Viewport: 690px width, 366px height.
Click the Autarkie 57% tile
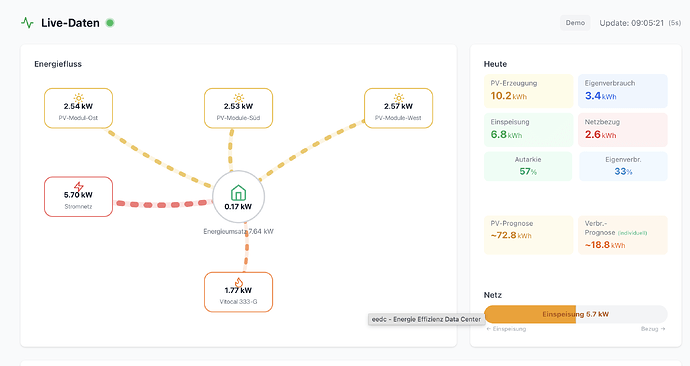pyautogui.click(x=528, y=166)
